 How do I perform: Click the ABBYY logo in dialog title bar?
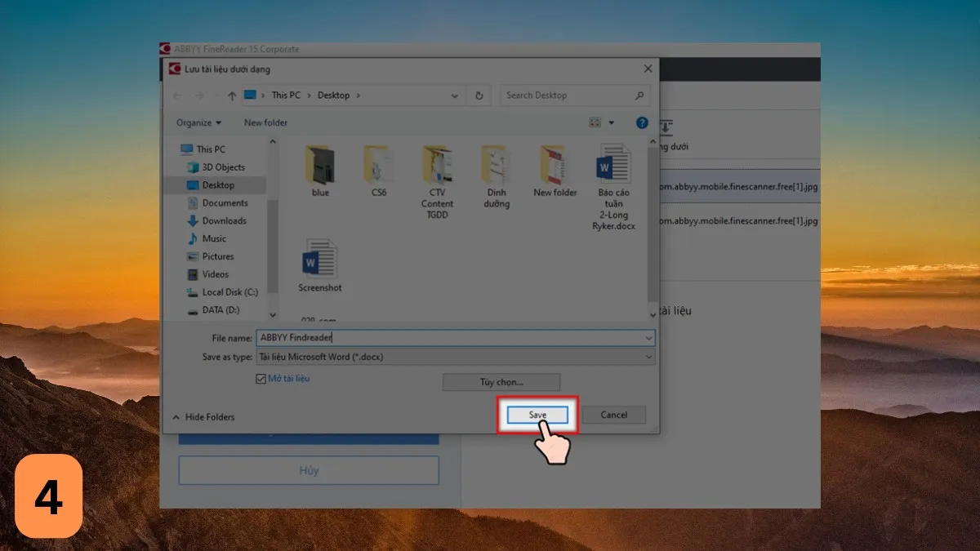coord(176,69)
